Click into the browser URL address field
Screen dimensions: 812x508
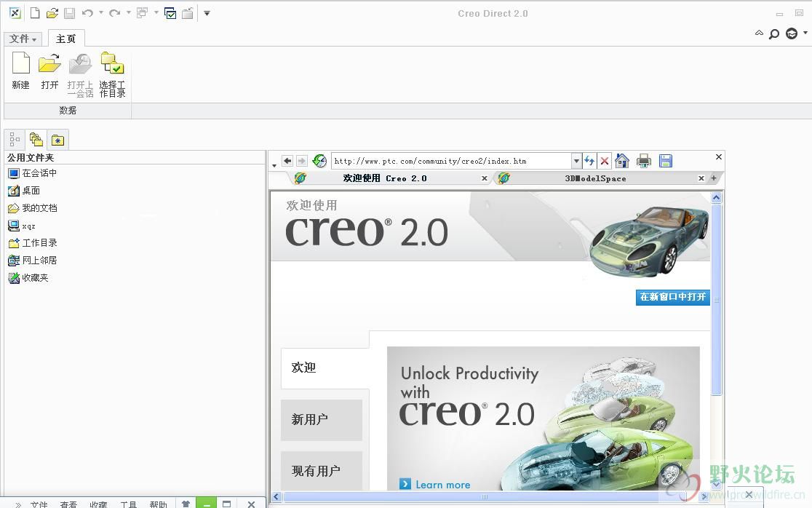click(451, 161)
